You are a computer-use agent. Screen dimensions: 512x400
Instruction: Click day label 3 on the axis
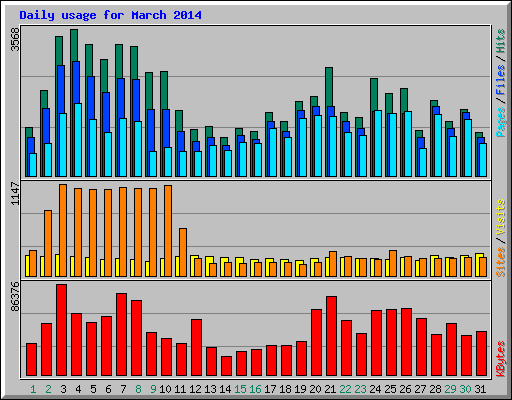63,389
